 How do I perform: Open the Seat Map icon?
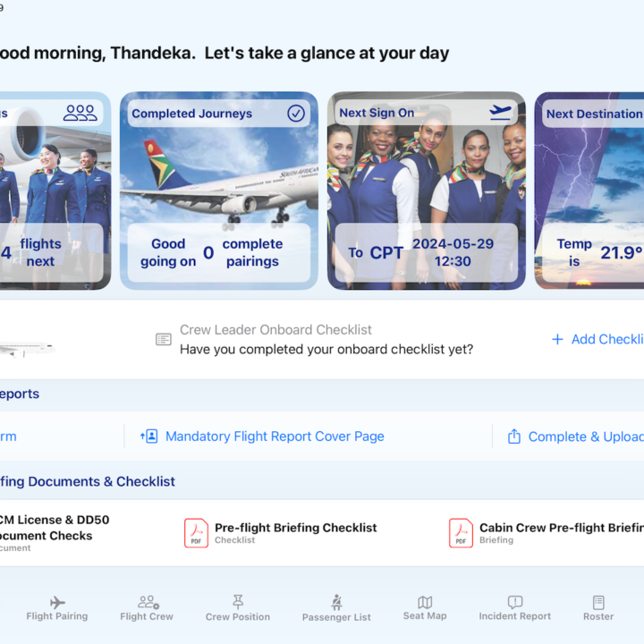point(425,603)
